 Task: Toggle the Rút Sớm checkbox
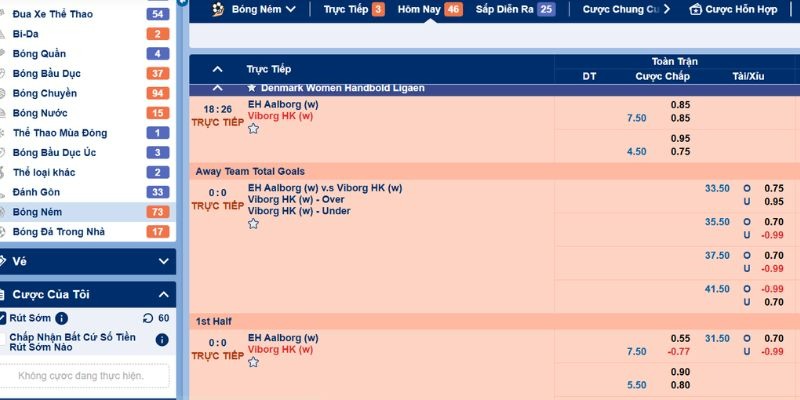(3, 318)
